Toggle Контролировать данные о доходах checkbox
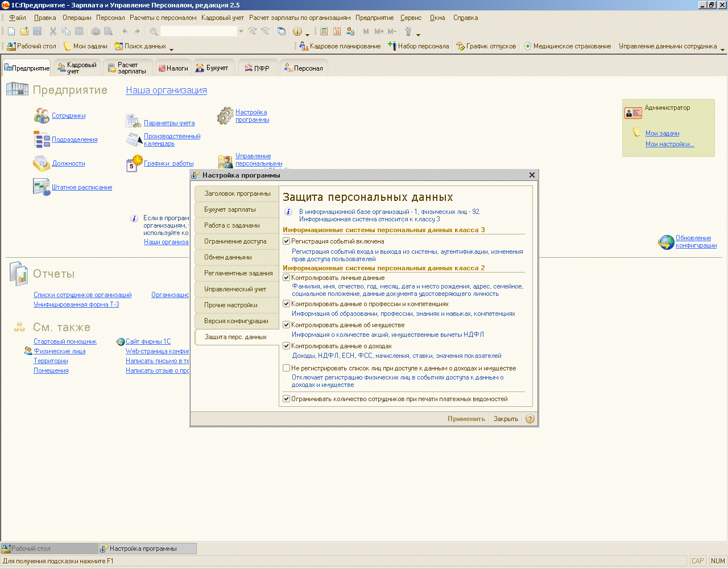The image size is (728, 569). pyautogui.click(x=287, y=346)
